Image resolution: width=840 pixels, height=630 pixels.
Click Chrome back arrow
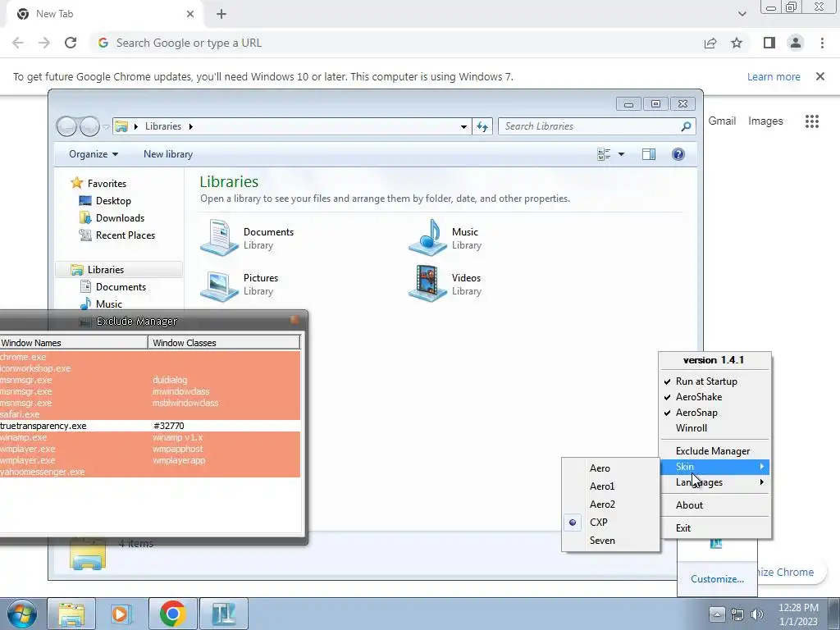click(18, 43)
